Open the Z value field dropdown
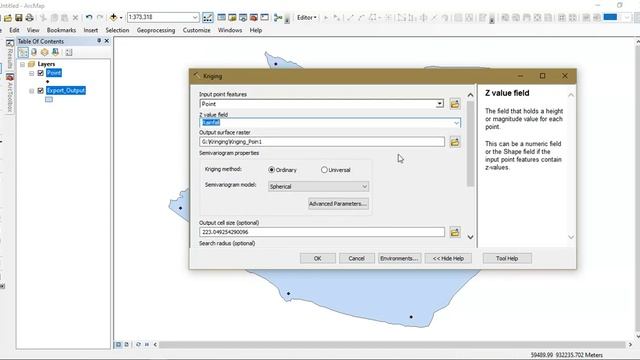Image resolution: width=640 pixels, height=360 pixels. coord(456,122)
